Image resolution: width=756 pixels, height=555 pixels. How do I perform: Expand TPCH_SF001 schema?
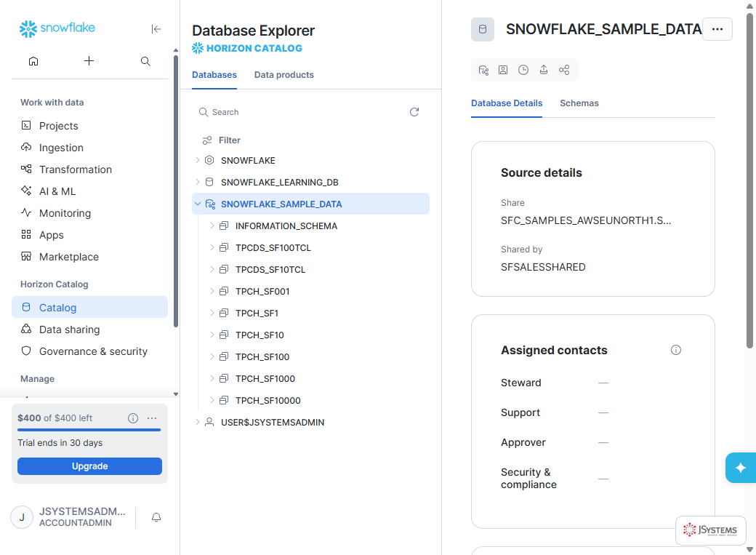point(212,291)
